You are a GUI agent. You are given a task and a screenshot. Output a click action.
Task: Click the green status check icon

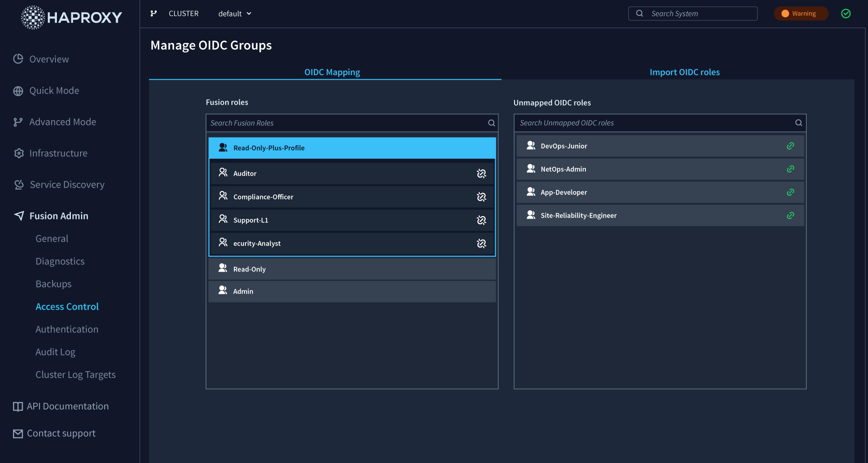pyautogui.click(x=846, y=14)
